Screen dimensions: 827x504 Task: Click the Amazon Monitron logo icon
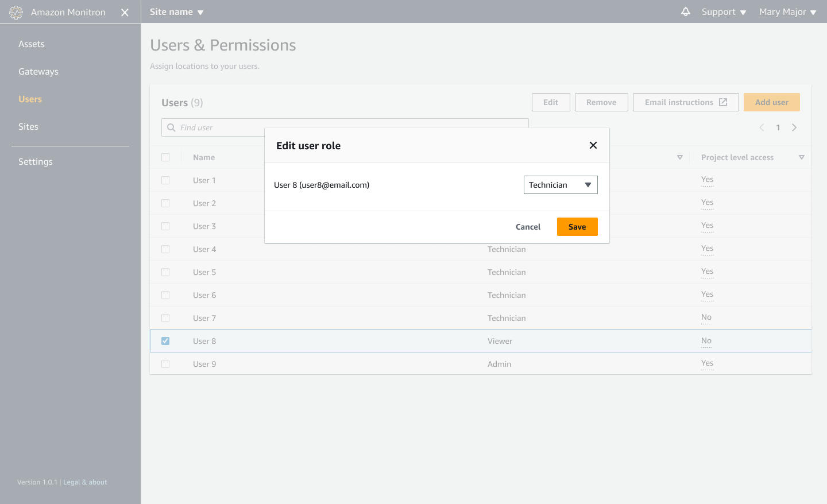16,12
